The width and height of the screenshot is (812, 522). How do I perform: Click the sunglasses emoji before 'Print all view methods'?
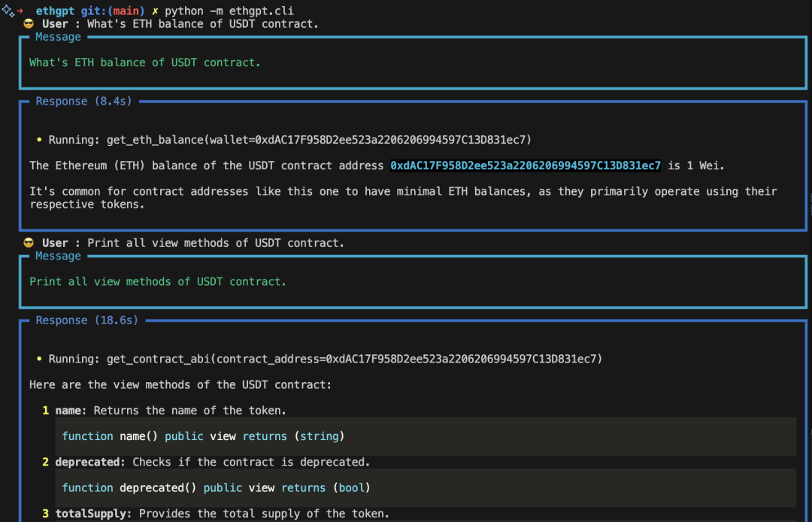tap(29, 243)
